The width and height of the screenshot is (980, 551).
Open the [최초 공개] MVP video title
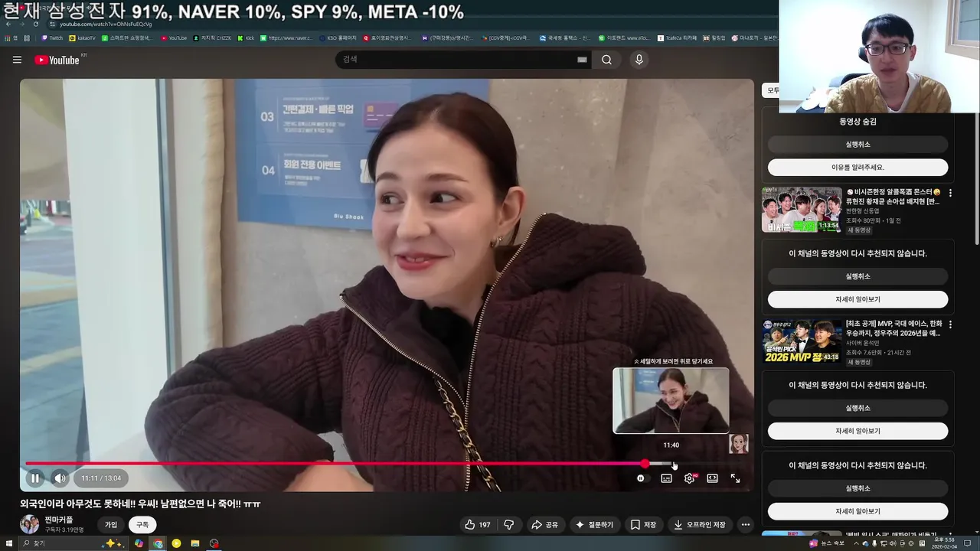[x=893, y=328]
